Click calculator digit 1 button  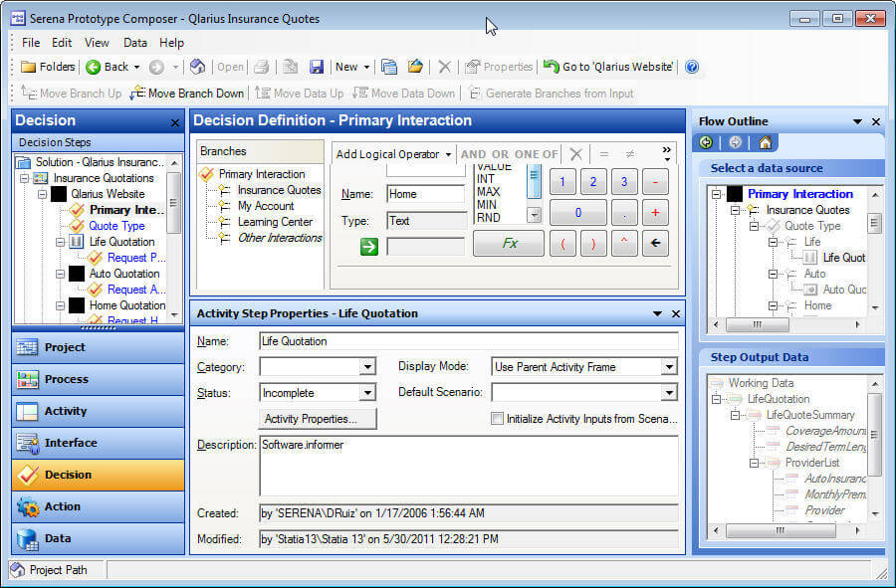click(x=562, y=182)
